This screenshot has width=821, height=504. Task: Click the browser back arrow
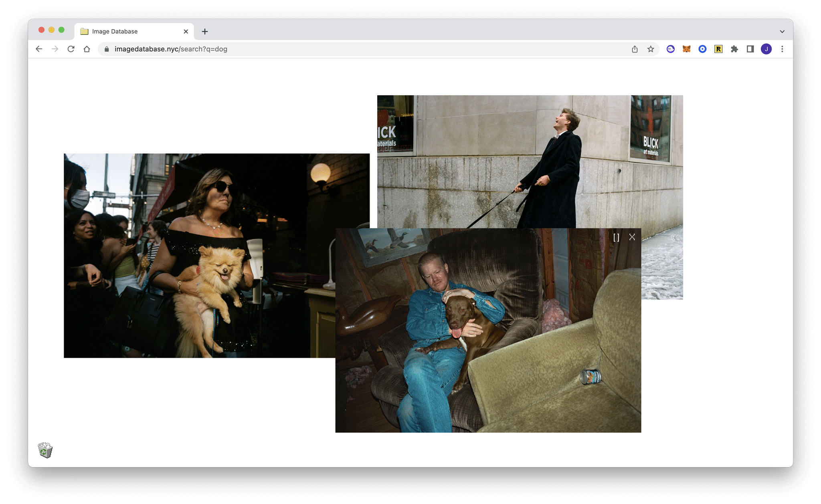point(39,49)
